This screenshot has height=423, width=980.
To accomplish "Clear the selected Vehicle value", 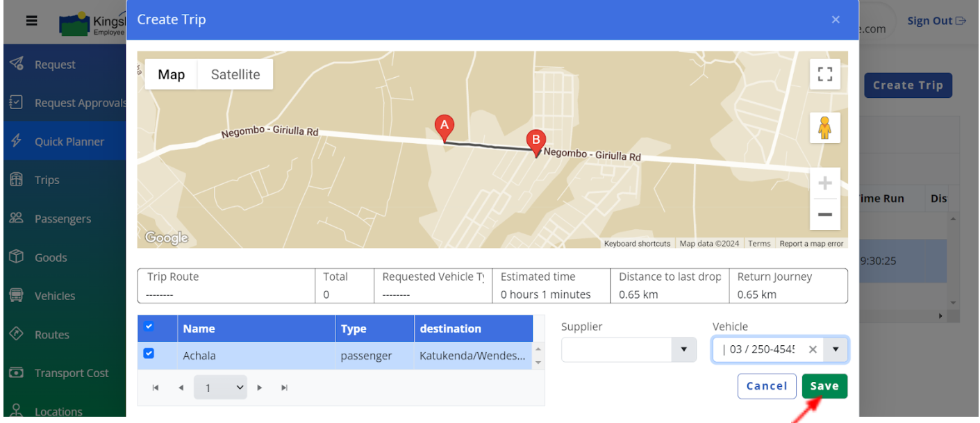I will [813, 350].
